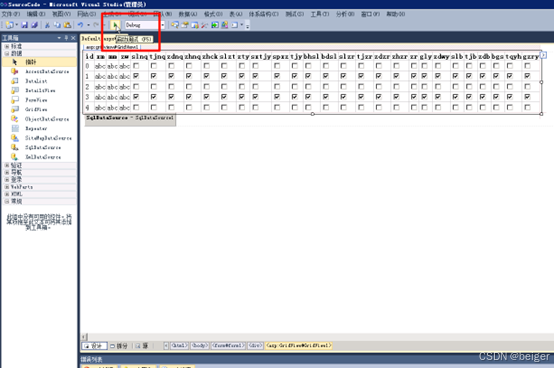
Task: Click the Cut scissors icon
Action: pyautogui.click(x=47, y=25)
